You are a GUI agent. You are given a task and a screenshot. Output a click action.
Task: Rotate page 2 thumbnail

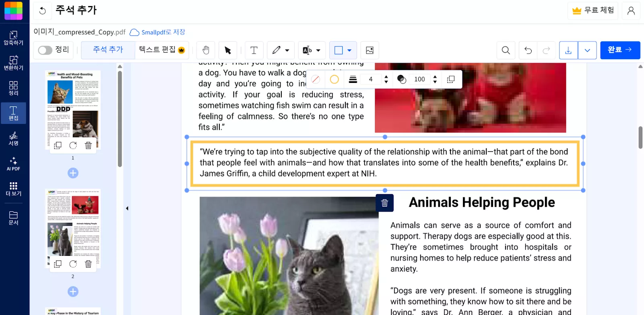click(x=73, y=264)
